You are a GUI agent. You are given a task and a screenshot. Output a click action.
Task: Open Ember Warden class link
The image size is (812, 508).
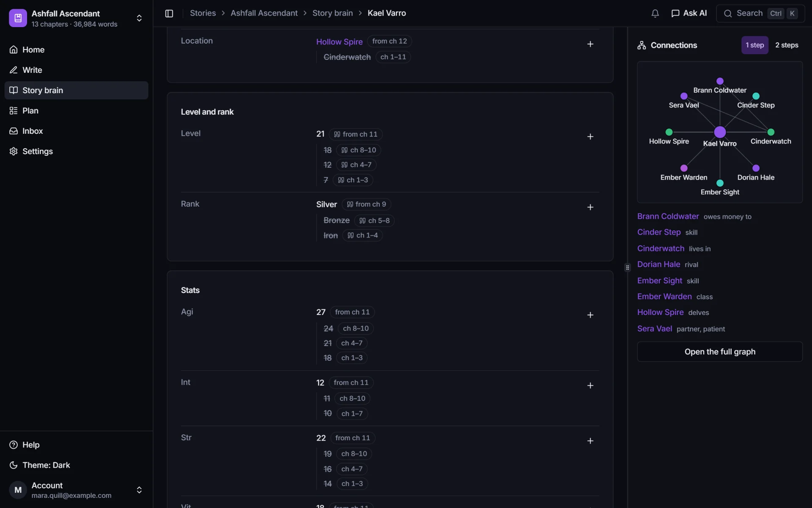[664, 296]
